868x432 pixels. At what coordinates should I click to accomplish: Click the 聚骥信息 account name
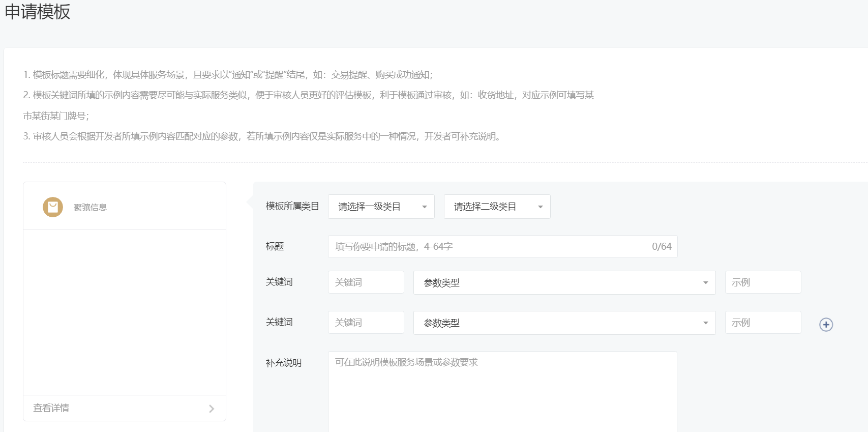[x=90, y=207]
